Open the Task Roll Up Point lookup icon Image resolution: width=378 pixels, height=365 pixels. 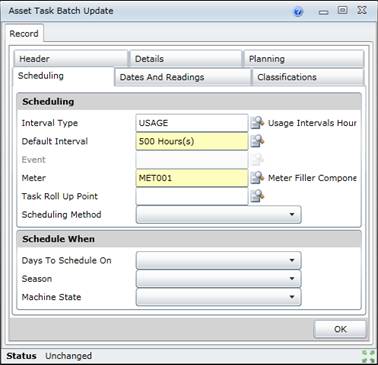(257, 196)
